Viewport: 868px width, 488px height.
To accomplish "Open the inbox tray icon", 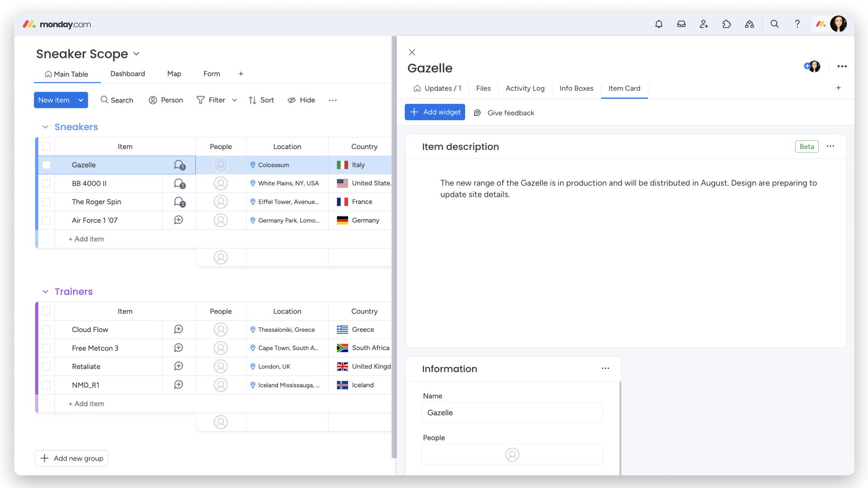I will (681, 24).
